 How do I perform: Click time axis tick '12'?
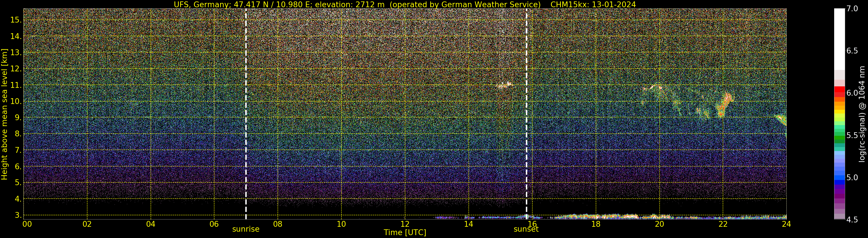click(405, 224)
